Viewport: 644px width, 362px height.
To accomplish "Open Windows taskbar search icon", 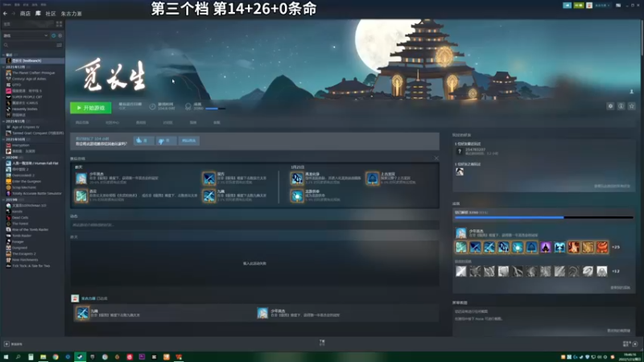I will 18,357.
